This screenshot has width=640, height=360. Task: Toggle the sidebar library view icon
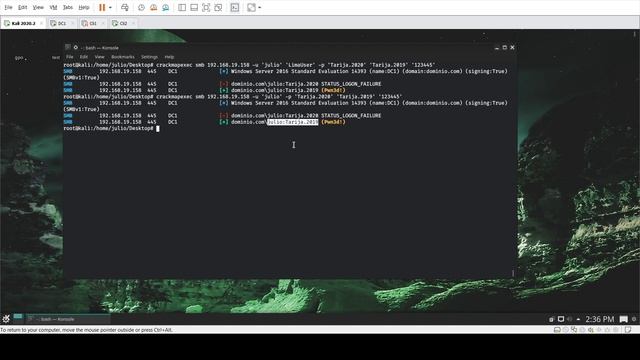[182, 7]
